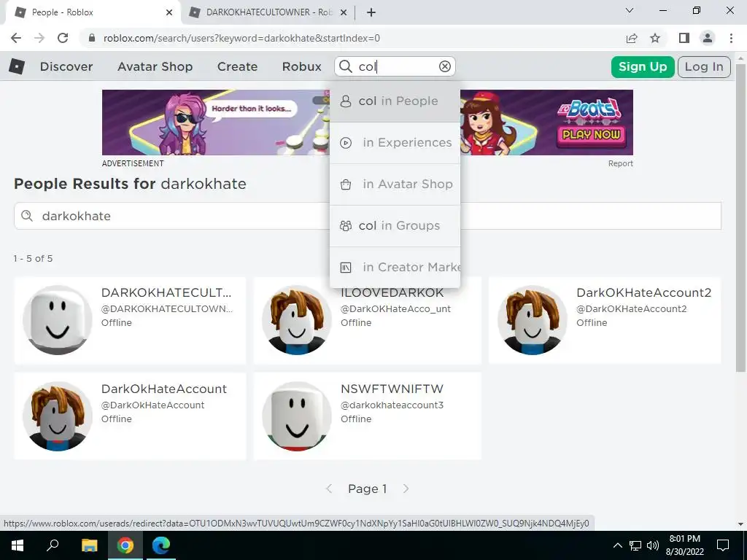Click the volume speaker tray icon
The width and height of the screenshot is (747, 560).
point(653,545)
